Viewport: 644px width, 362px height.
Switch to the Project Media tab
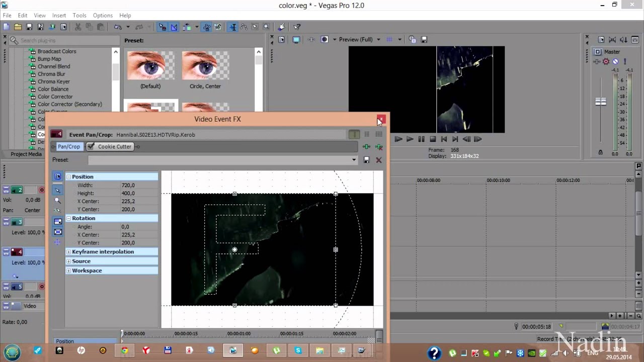point(26,154)
